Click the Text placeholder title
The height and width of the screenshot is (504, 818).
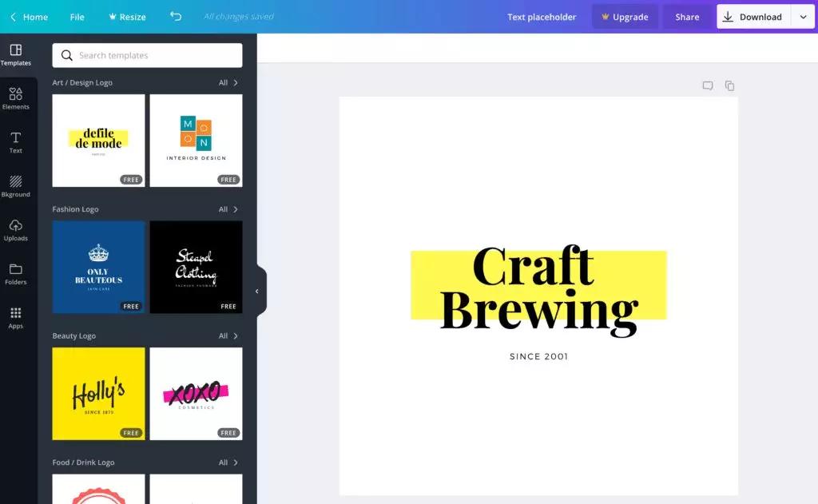542,17
